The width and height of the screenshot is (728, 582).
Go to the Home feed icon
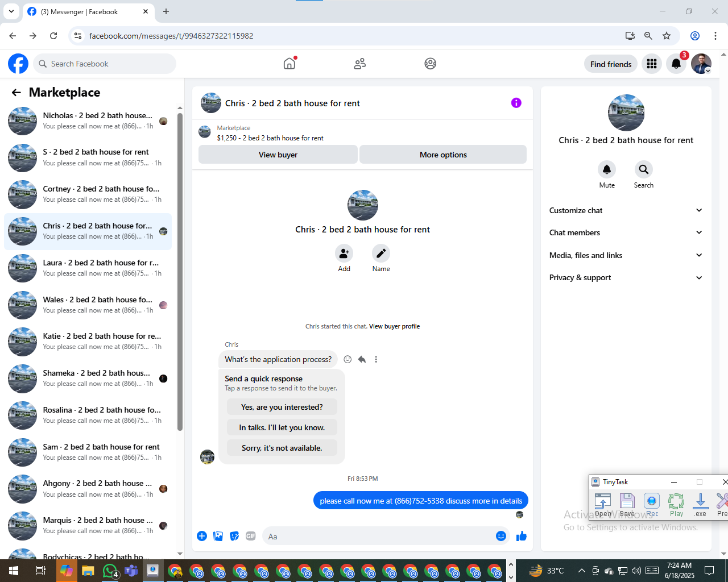289,64
